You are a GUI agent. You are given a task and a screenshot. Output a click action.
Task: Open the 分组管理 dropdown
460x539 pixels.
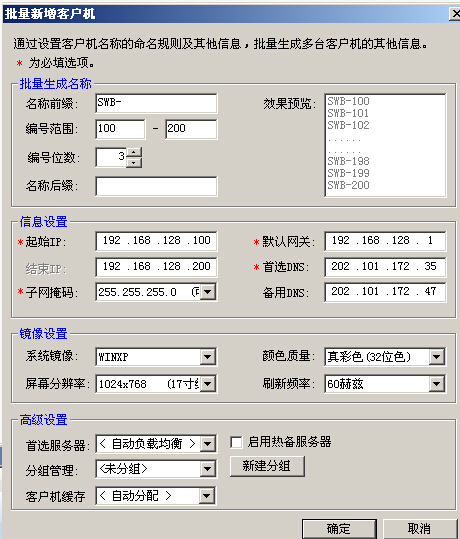[x=208, y=469]
